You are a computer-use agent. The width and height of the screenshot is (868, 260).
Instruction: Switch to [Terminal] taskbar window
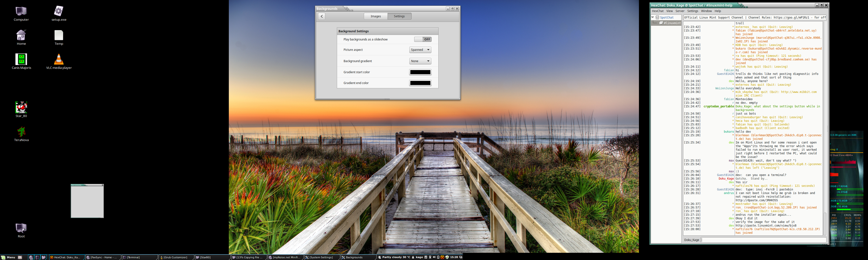coord(140,257)
